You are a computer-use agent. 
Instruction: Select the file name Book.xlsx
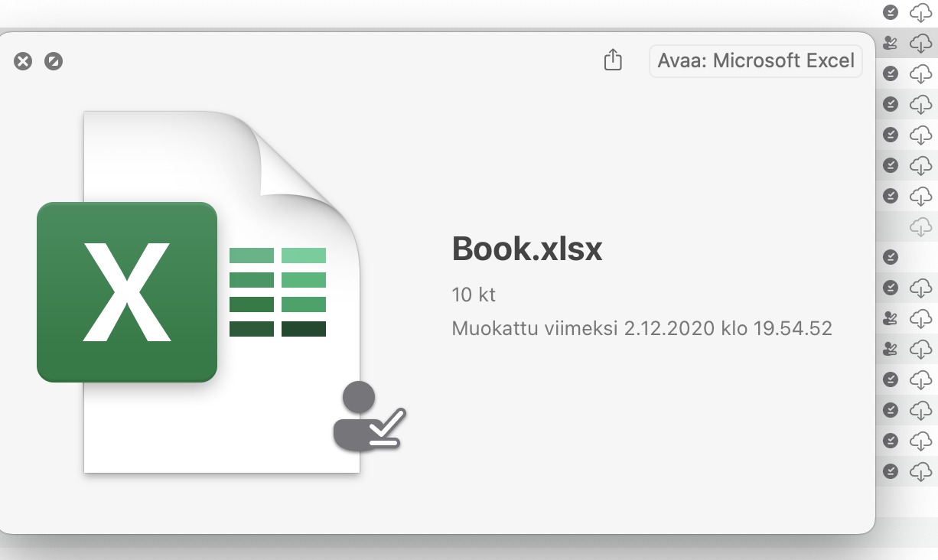[x=527, y=249]
